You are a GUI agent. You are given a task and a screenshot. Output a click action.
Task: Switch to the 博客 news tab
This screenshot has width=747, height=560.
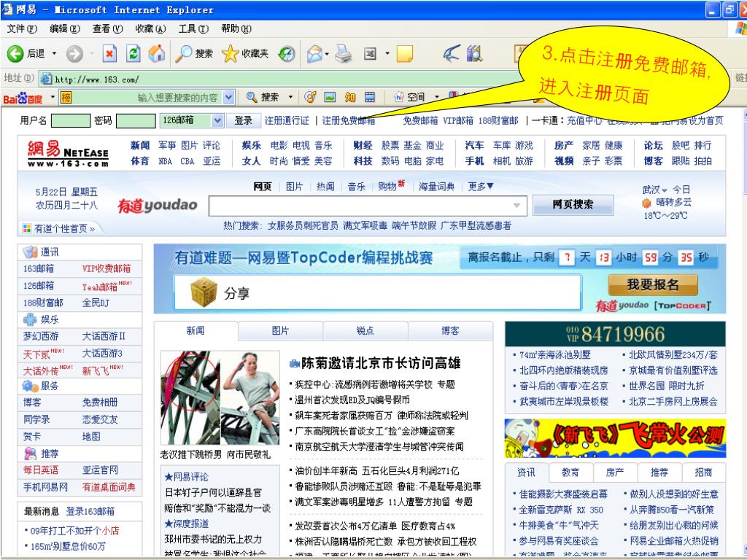[450, 330]
